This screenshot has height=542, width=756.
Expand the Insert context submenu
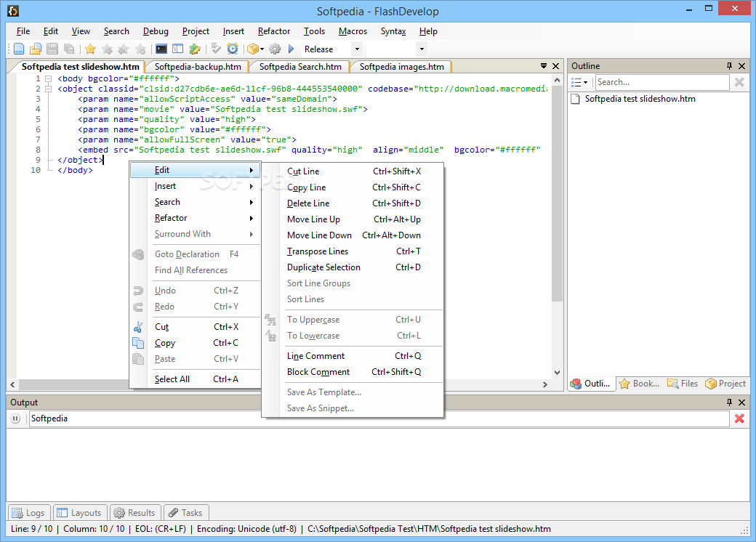(196, 186)
